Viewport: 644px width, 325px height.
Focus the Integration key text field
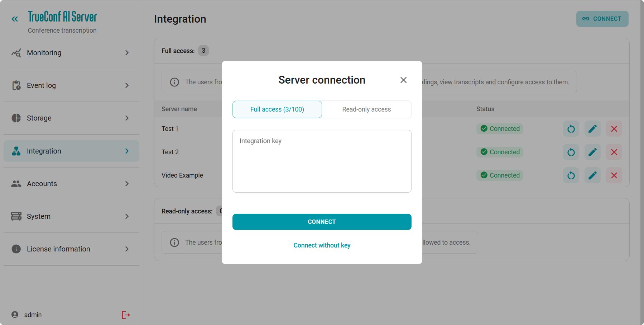click(x=322, y=161)
